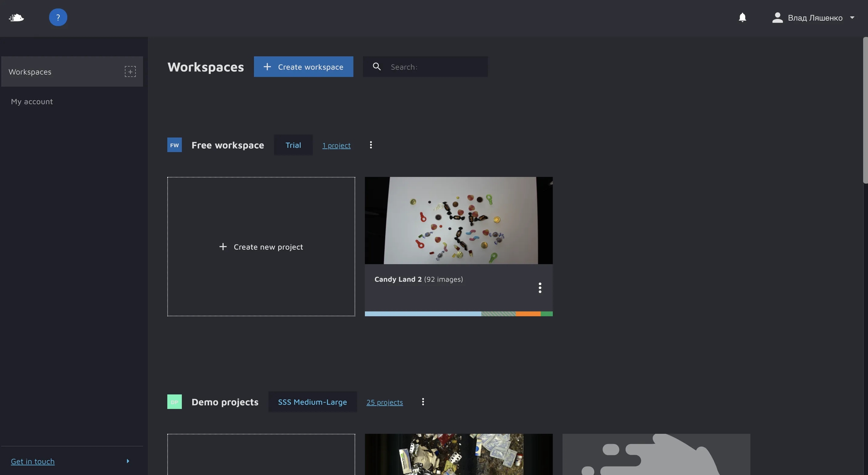Go to My account in sidebar
Image resolution: width=868 pixels, height=475 pixels.
(x=32, y=101)
